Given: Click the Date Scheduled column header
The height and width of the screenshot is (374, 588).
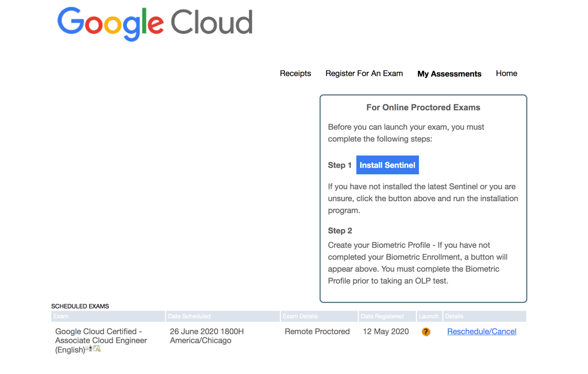Looking at the screenshot, I should [223, 316].
